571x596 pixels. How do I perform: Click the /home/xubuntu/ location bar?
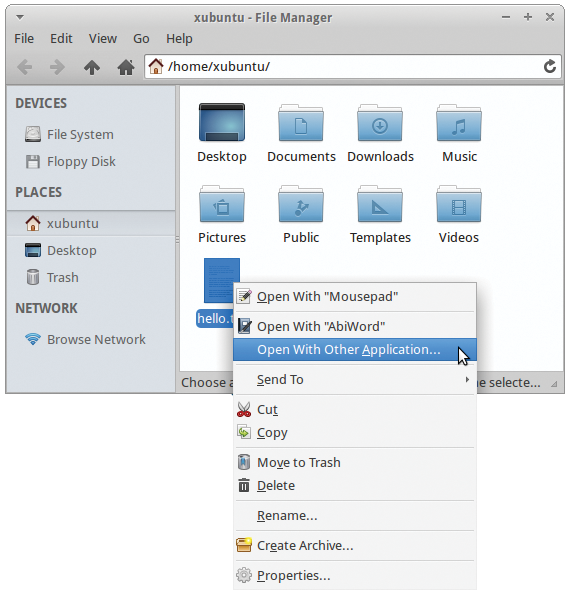click(x=352, y=67)
